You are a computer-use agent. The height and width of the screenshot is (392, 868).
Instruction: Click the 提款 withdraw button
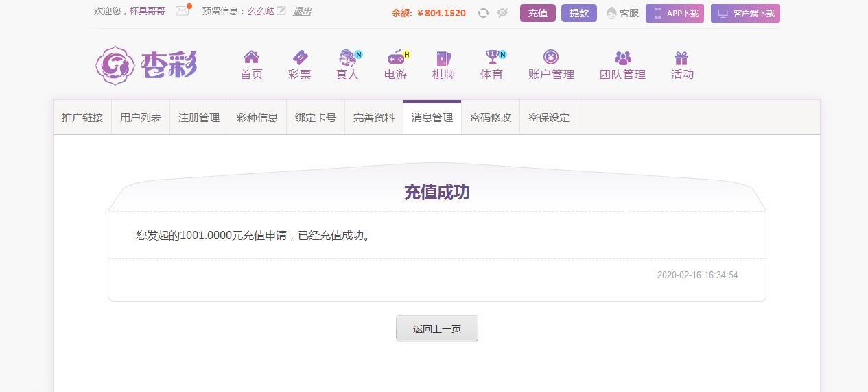coord(579,13)
